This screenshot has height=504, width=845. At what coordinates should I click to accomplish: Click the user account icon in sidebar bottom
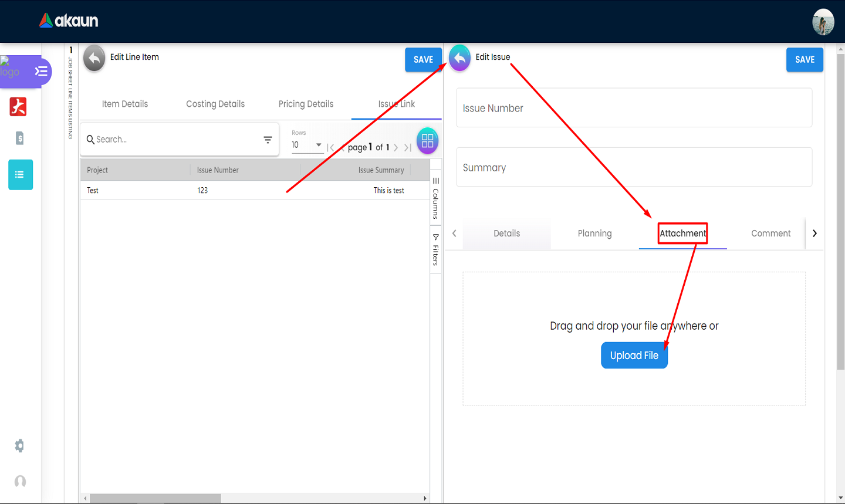20,482
